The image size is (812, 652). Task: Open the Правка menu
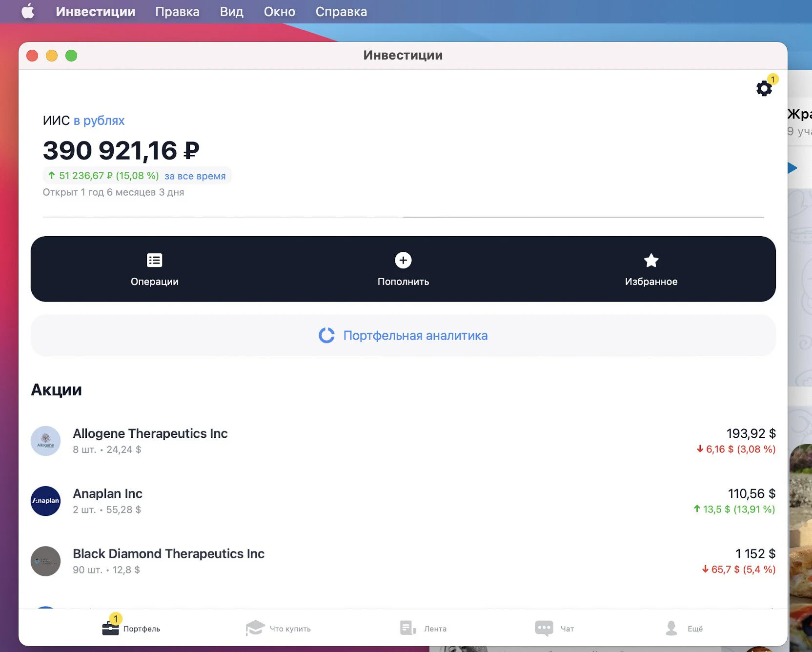pyautogui.click(x=177, y=12)
